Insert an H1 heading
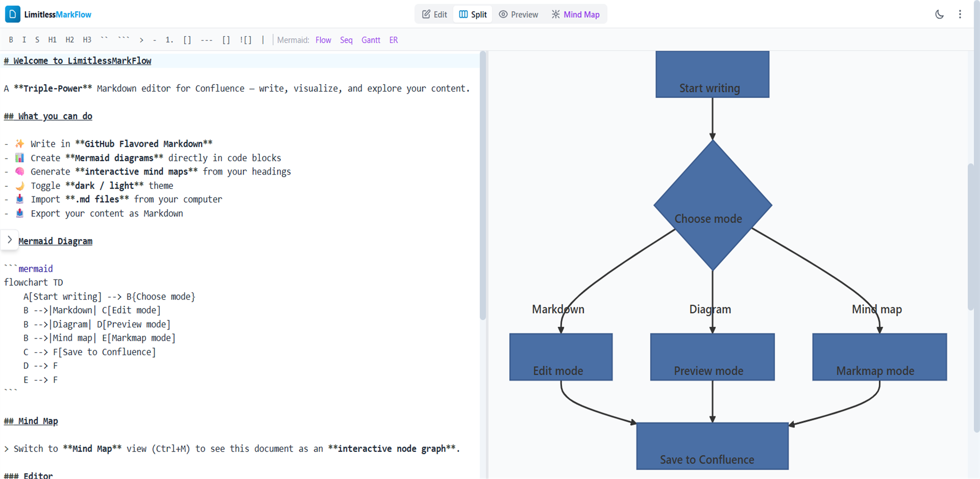Viewport: 980px width, 479px height. (52, 39)
